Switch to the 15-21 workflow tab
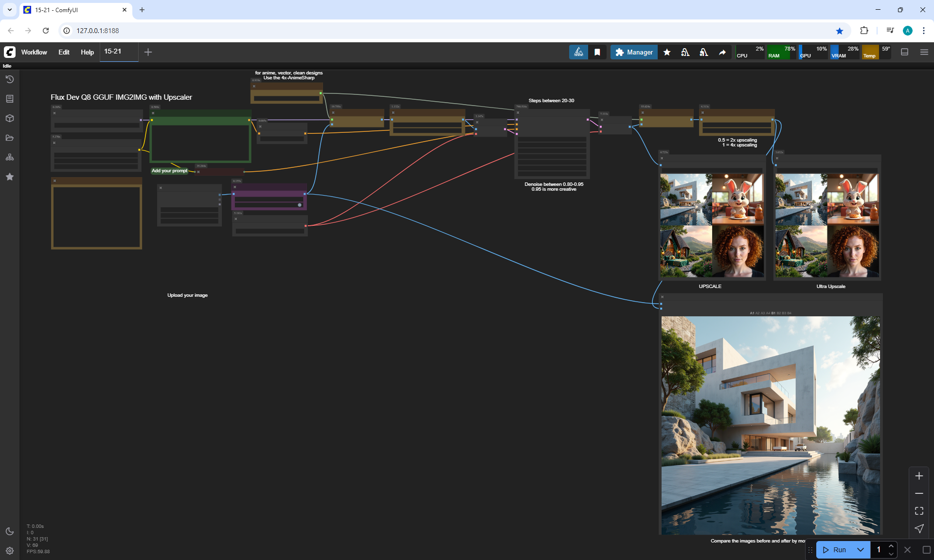 click(113, 52)
